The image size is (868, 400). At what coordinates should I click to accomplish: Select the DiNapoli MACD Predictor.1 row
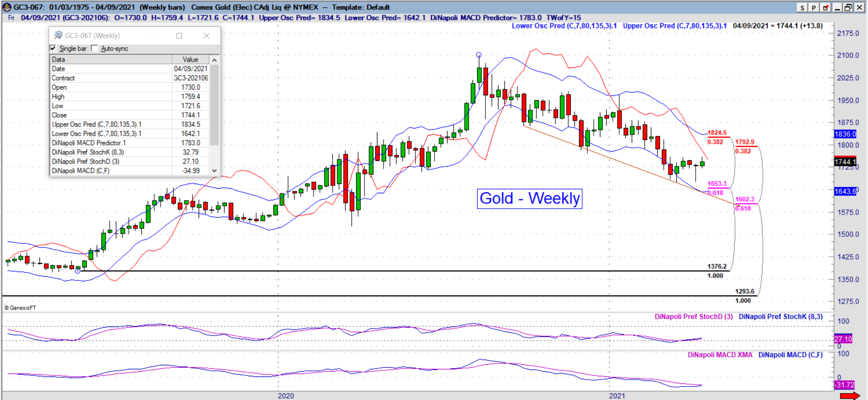[129, 143]
